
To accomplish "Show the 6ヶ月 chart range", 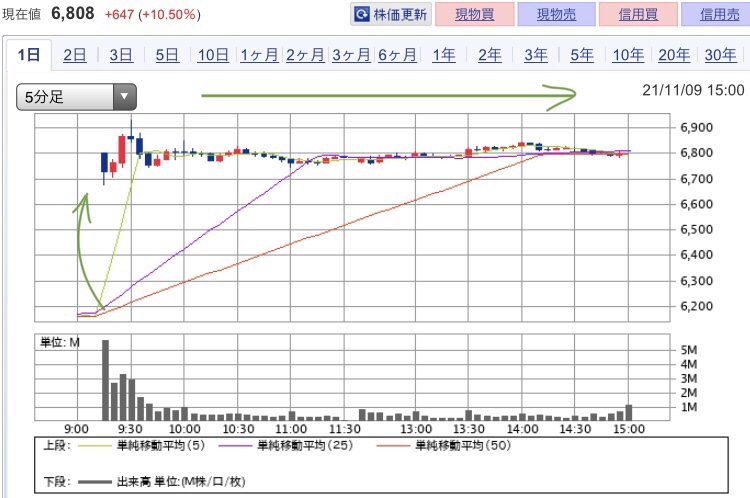I will 397,55.
